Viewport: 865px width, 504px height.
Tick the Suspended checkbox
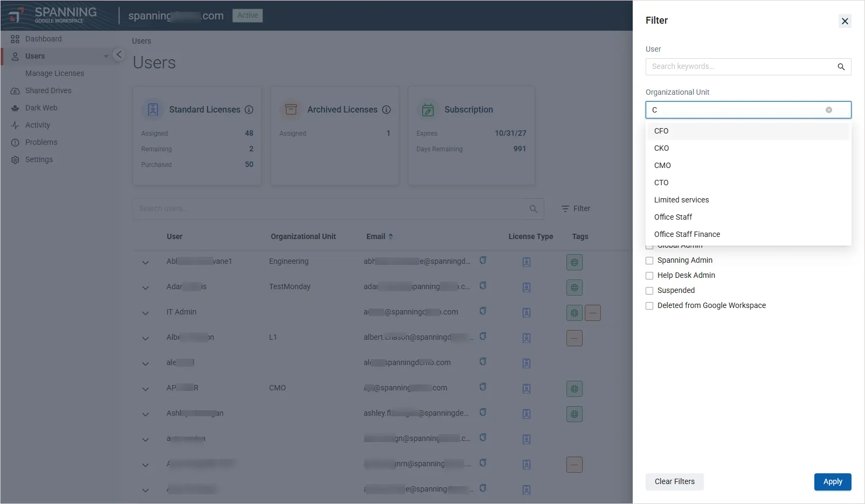[x=649, y=291]
